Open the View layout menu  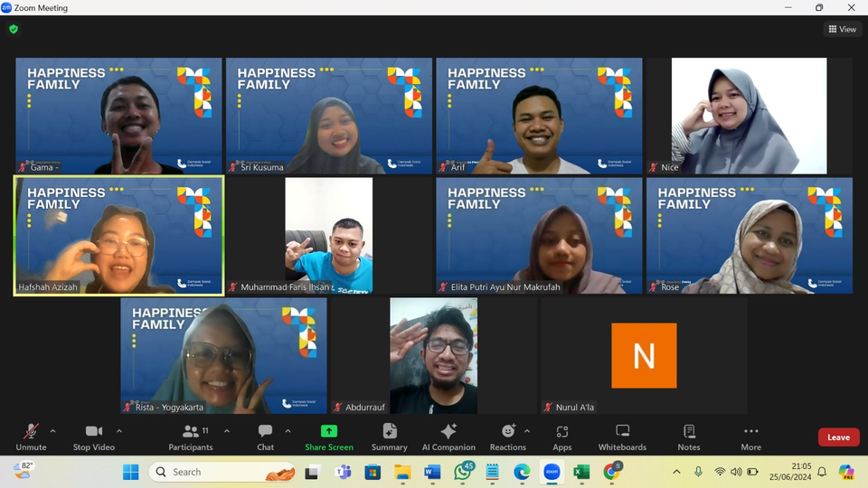(842, 29)
